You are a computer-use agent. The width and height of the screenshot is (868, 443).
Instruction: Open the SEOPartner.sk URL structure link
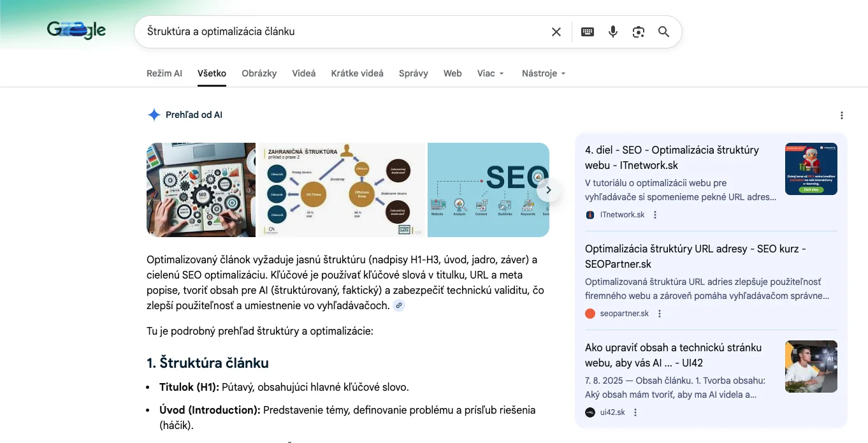click(695, 256)
